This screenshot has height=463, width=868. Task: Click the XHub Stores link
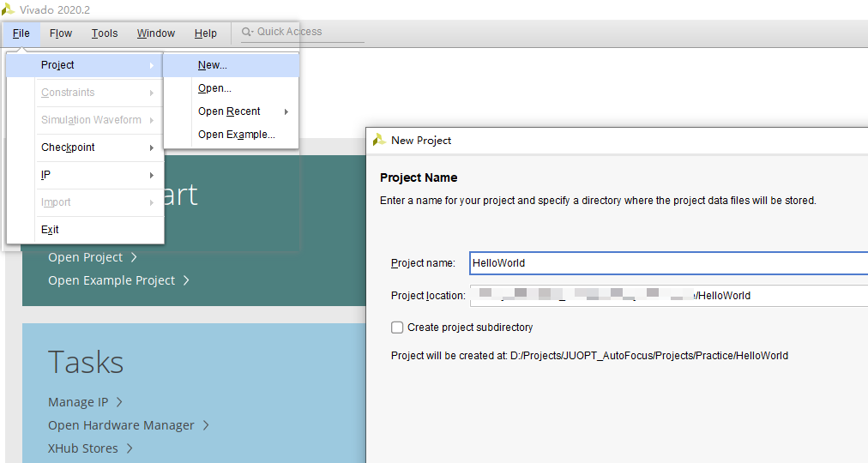click(83, 448)
